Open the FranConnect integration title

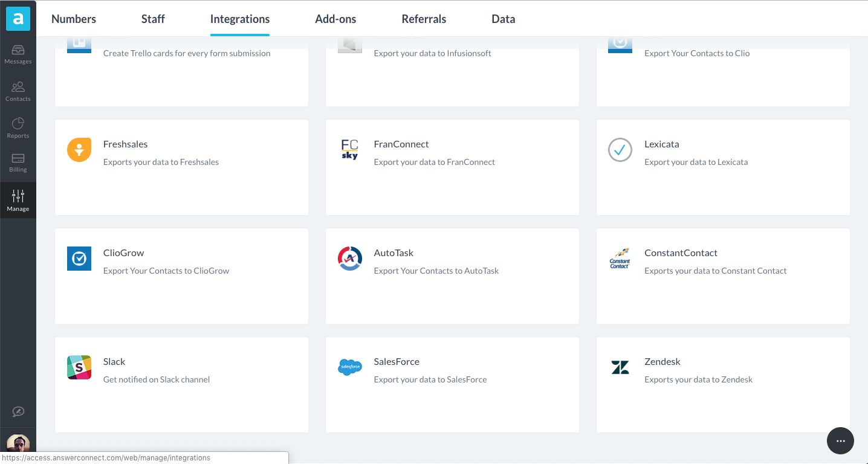point(401,144)
